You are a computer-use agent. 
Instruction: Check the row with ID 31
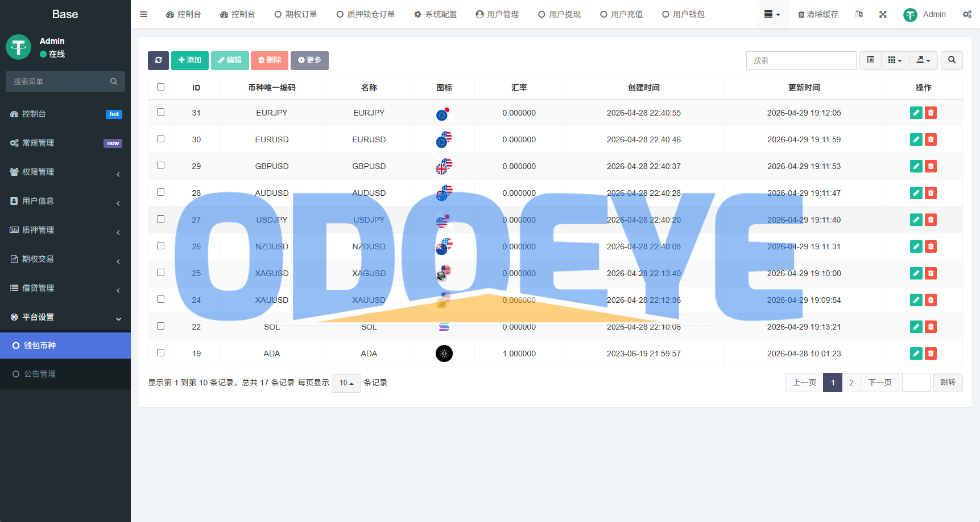tap(160, 112)
